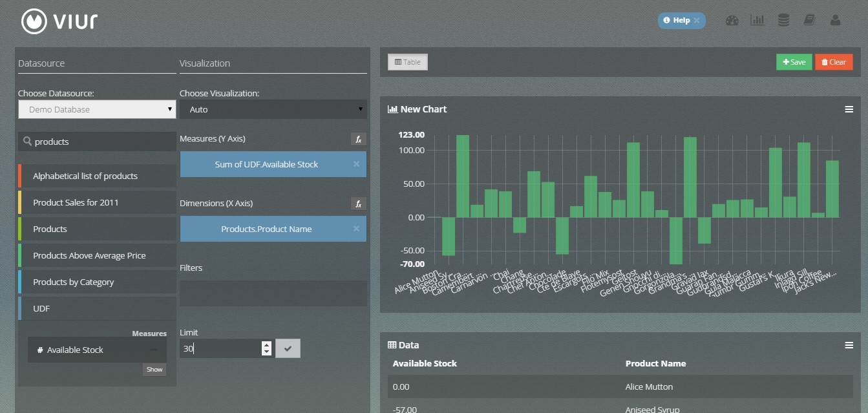Click the green Save button
The image size is (868, 413).
point(794,62)
